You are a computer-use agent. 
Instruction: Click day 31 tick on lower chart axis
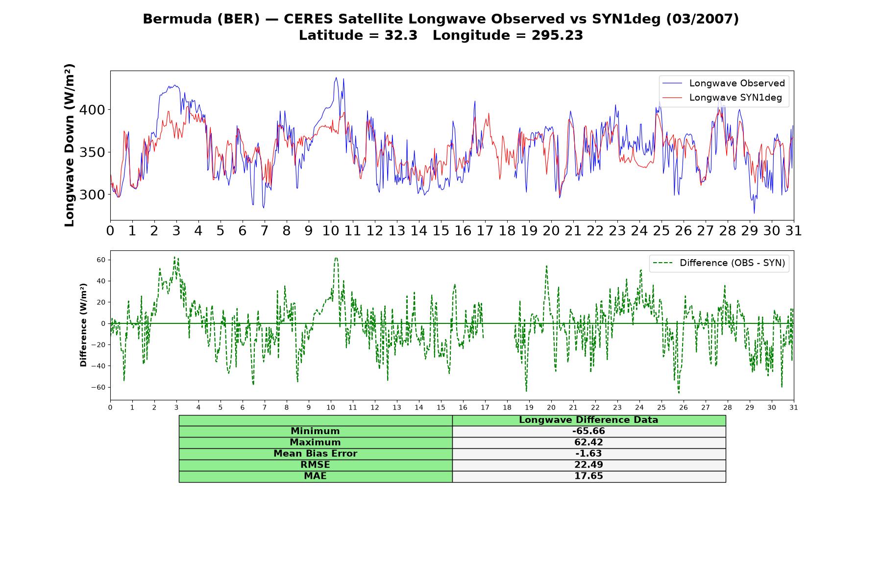coord(793,408)
